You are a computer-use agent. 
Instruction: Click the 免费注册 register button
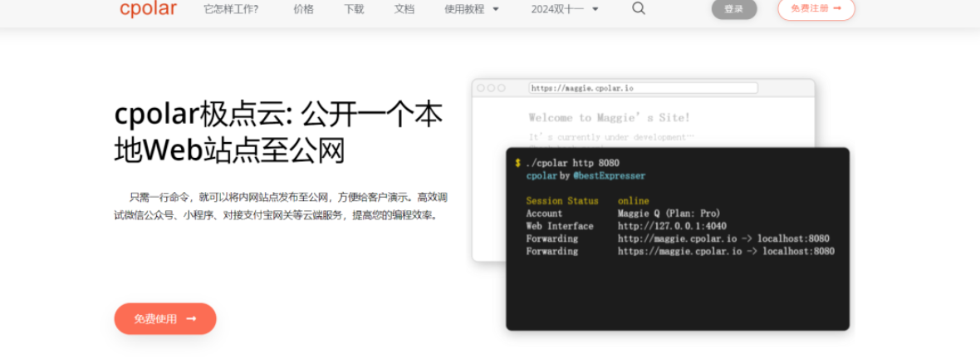tap(816, 9)
